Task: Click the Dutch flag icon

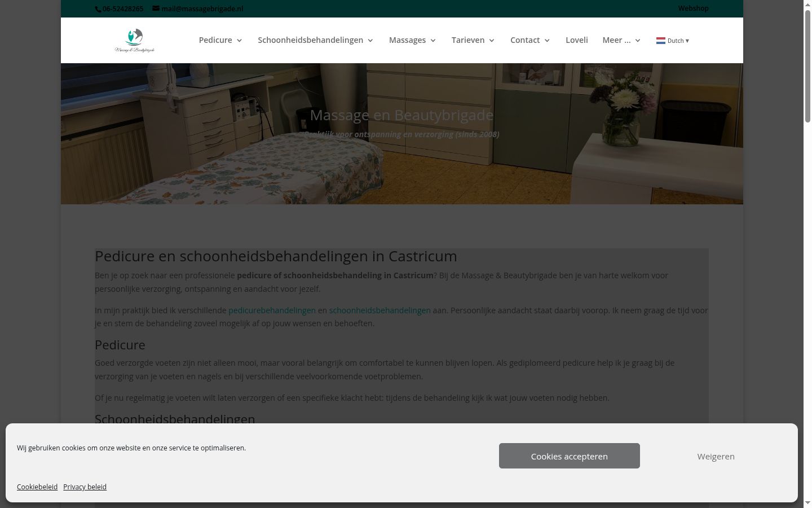Action: [x=661, y=41]
